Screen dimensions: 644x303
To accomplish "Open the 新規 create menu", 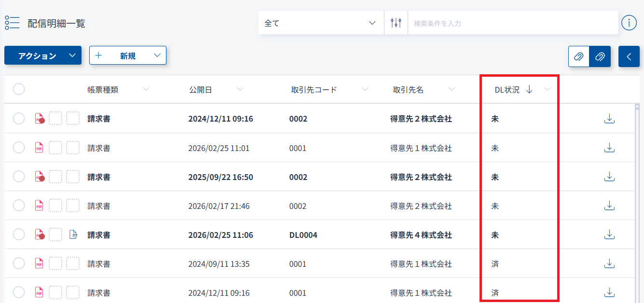I will [x=127, y=55].
